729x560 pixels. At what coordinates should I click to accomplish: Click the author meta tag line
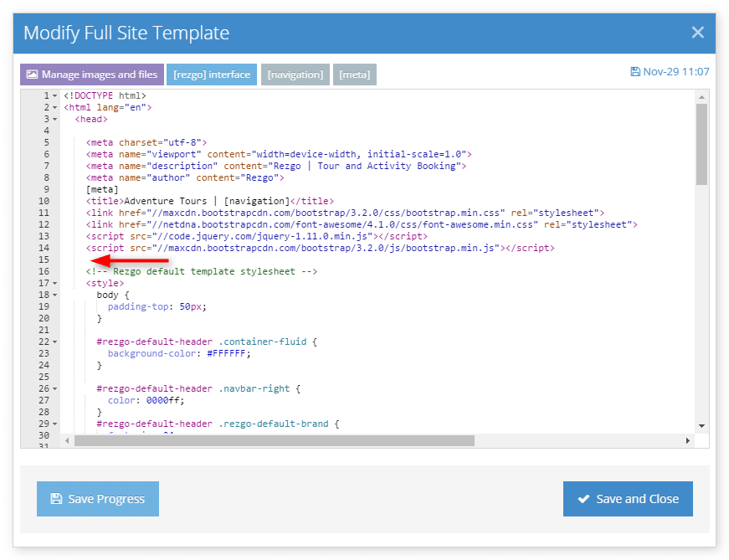[185, 177]
